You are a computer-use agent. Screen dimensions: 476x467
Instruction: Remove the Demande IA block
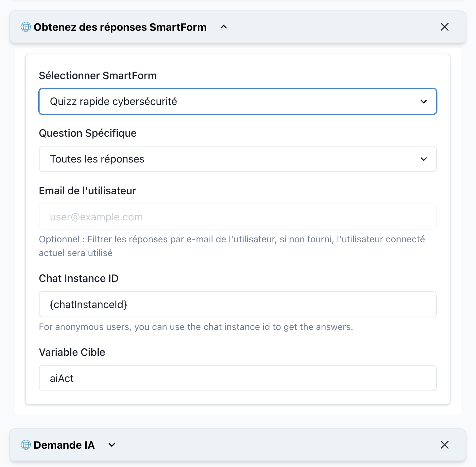(445, 445)
